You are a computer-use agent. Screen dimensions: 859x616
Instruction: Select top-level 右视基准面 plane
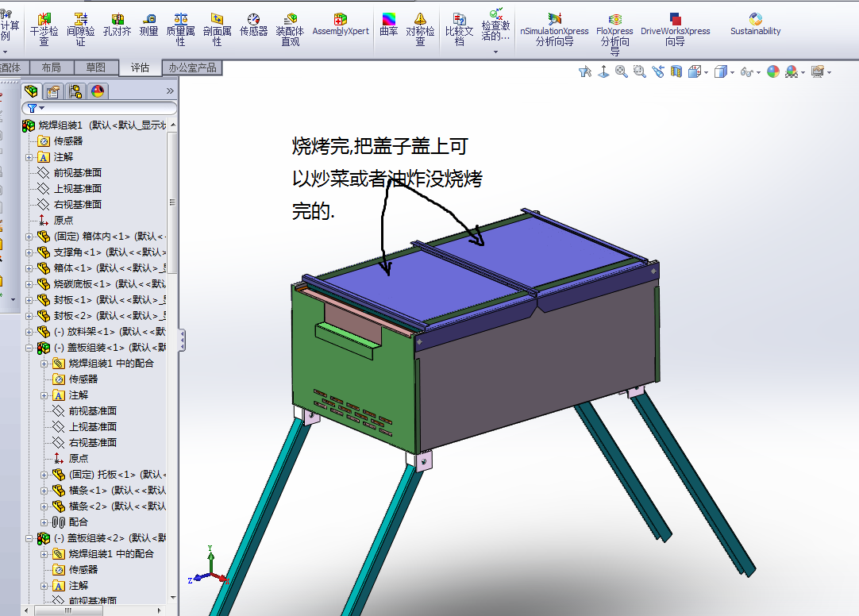tap(69, 204)
